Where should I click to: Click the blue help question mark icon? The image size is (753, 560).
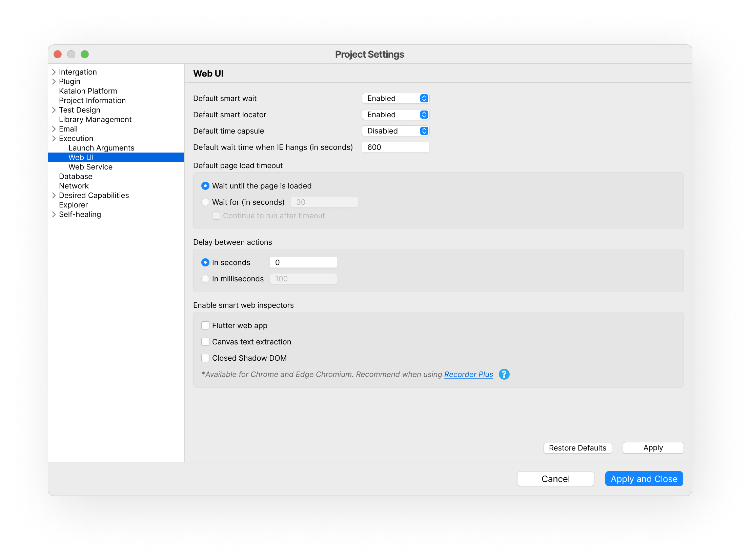[x=504, y=374]
